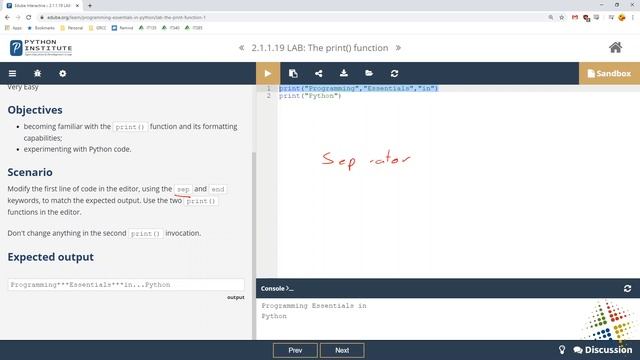
Task: Open a file with the folder icon
Action: click(x=369, y=73)
